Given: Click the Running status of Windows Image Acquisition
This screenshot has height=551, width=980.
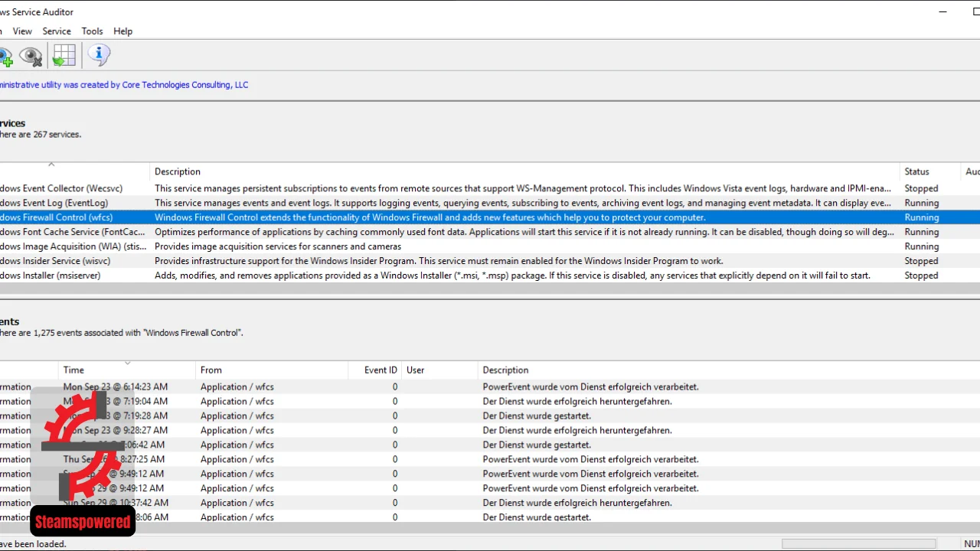Looking at the screenshot, I should coord(921,246).
